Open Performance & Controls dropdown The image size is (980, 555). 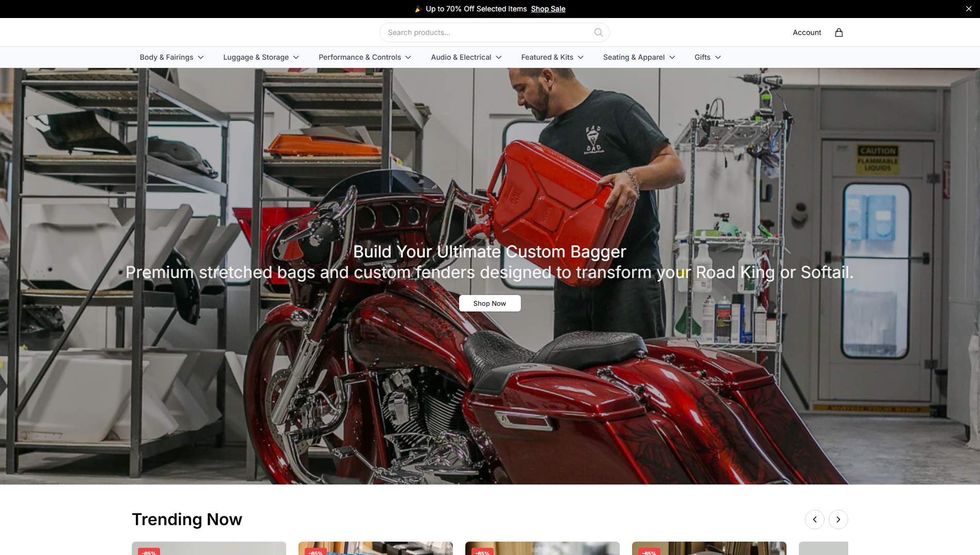[x=365, y=57]
